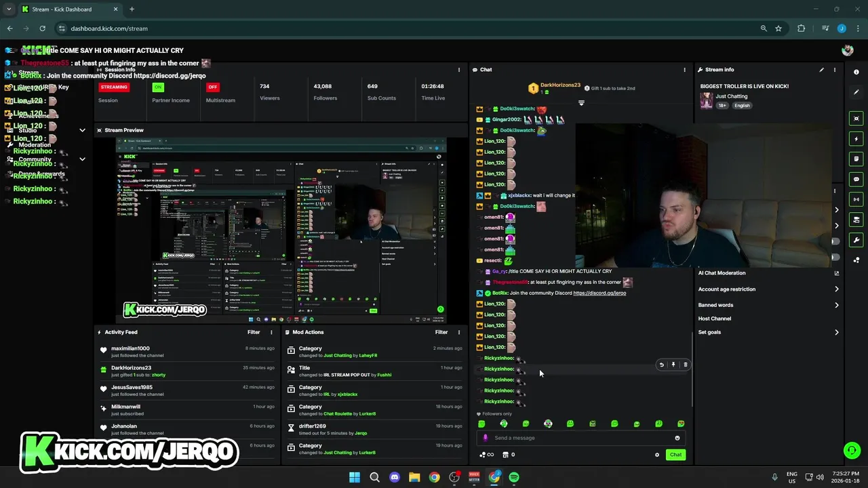868x488 pixels.
Task: Toggle the Partner Income ON switch
Action: (x=158, y=87)
